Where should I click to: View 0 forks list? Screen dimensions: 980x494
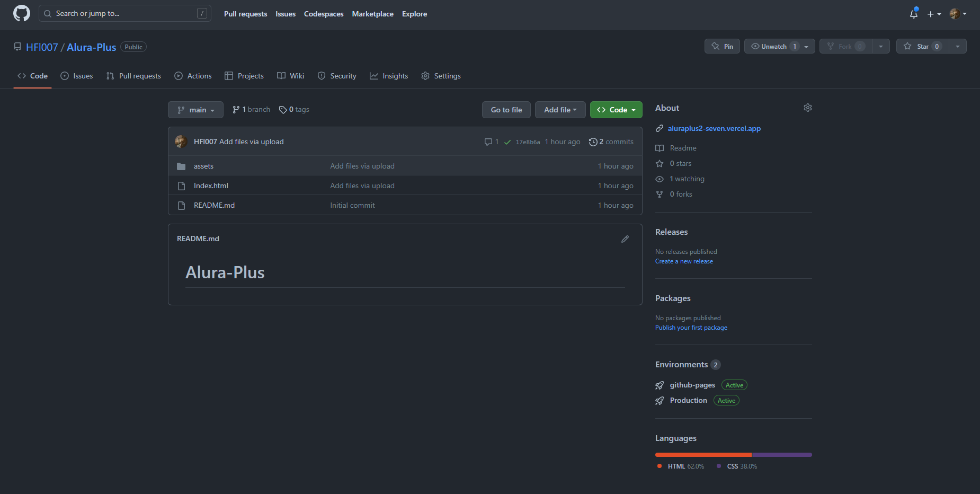(x=674, y=194)
